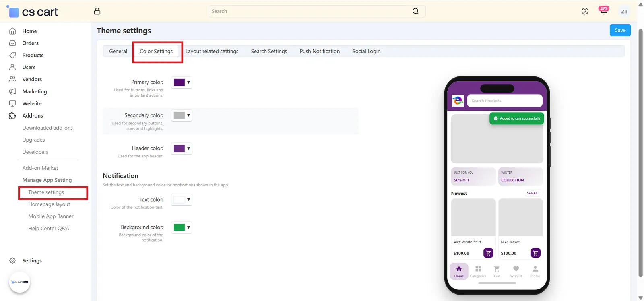
Task: Open Homepage layout in sidebar
Action: coord(49,204)
